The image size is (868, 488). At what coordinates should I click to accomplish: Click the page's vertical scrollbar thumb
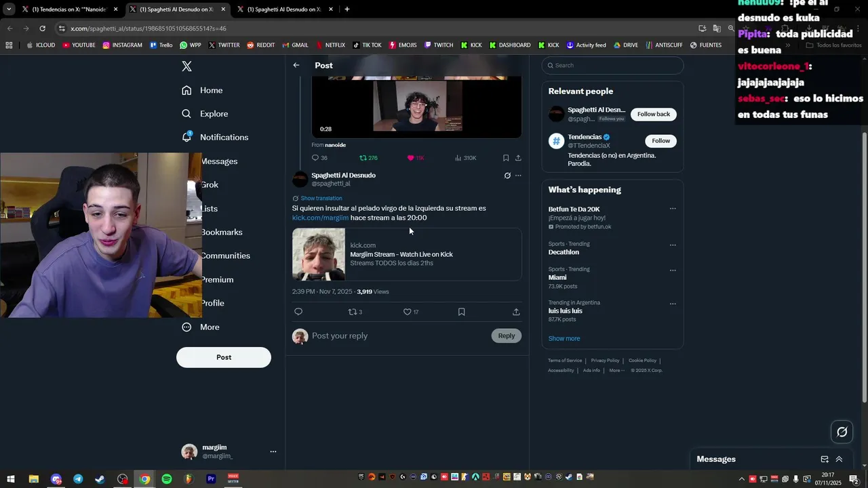(864, 268)
